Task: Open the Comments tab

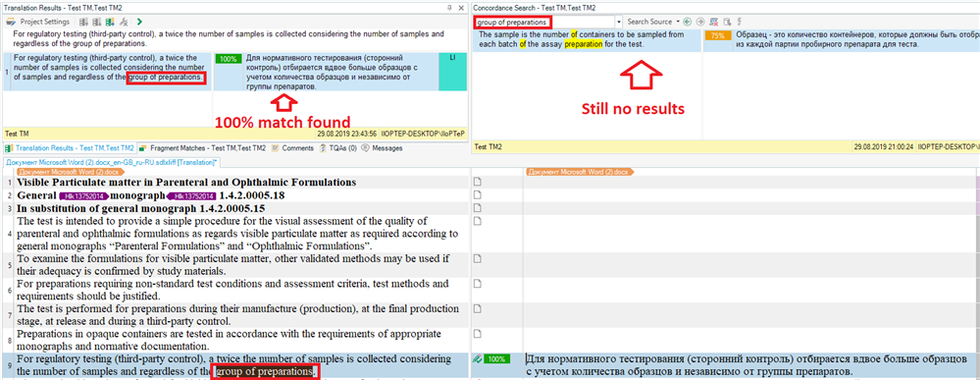Action: tap(292, 148)
